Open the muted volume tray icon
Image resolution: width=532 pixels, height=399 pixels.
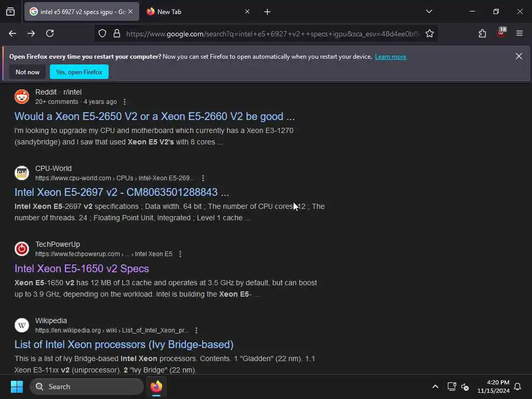(465, 387)
